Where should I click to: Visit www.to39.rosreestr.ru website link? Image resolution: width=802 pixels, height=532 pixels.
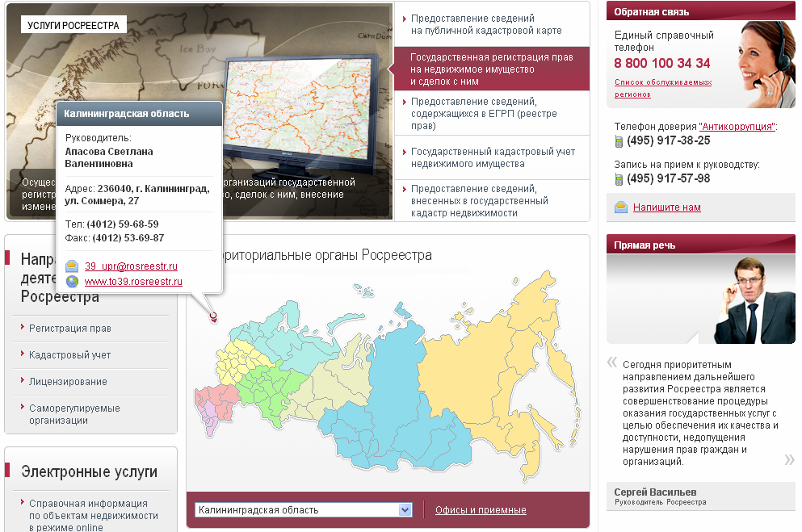133,282
